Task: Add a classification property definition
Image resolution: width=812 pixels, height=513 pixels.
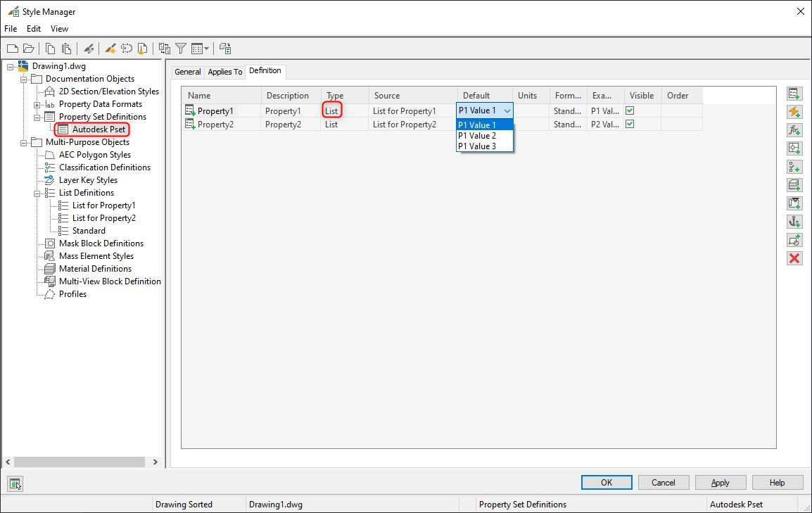Action: (794, 167)
